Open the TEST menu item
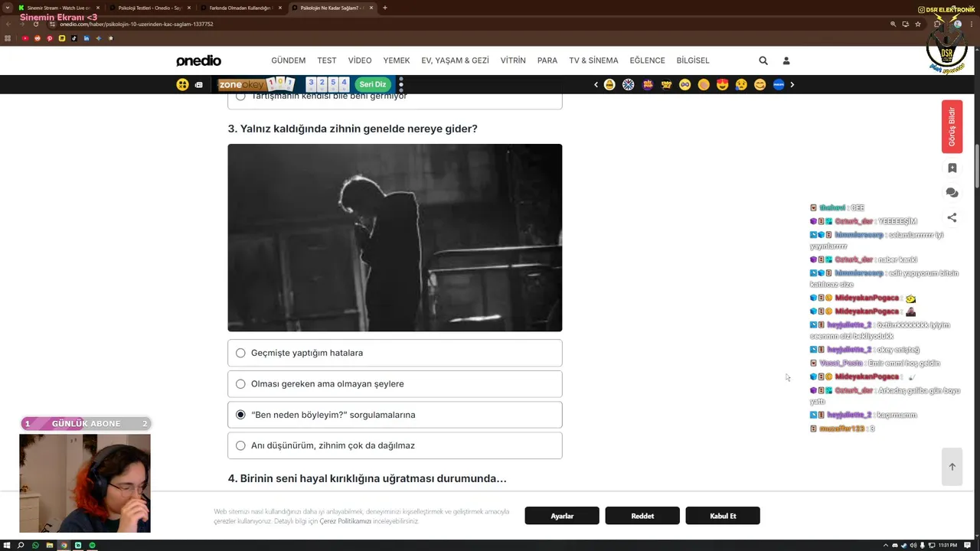Image resolution: width=980 pixels, height=551 pixels. click(x=327, y=60)
